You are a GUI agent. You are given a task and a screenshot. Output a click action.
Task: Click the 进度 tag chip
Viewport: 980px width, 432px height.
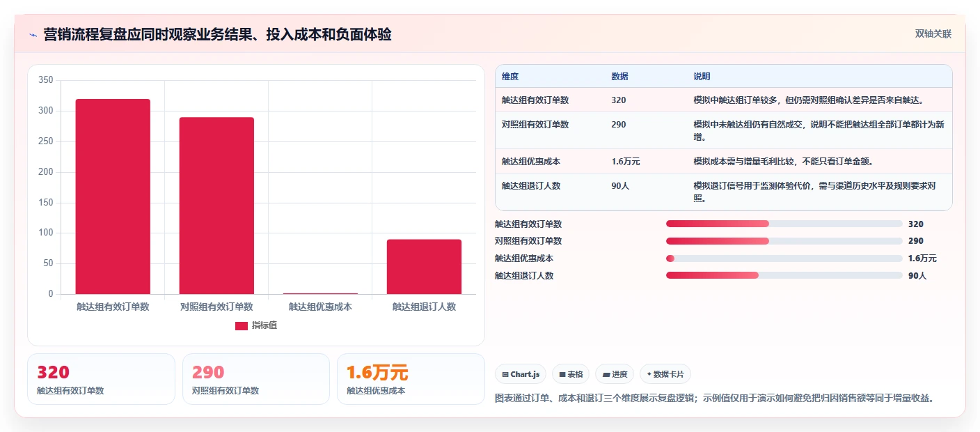615,374
